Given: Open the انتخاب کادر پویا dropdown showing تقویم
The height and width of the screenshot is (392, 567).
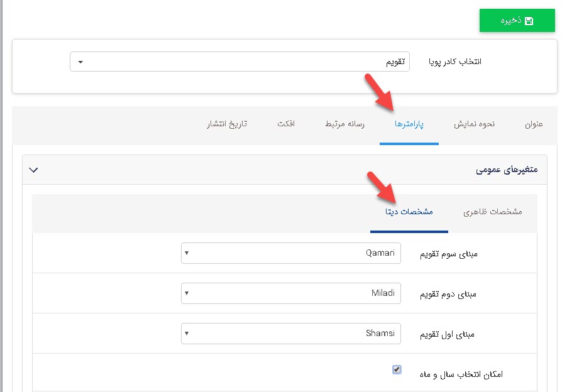Looking at the screenshot, I should pos(239,62).
